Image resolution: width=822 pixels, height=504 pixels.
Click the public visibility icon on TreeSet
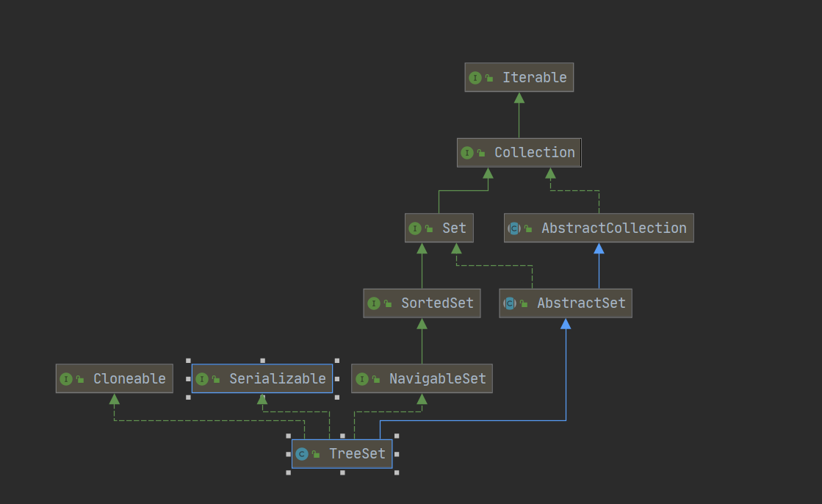coord(316,454)
